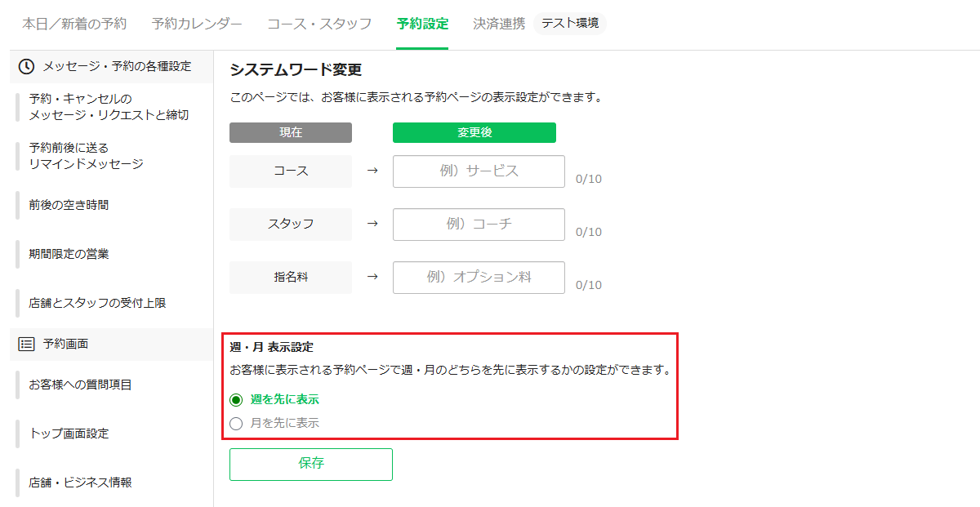Open the 本日/新着の予約 tab

click(74, 24)
